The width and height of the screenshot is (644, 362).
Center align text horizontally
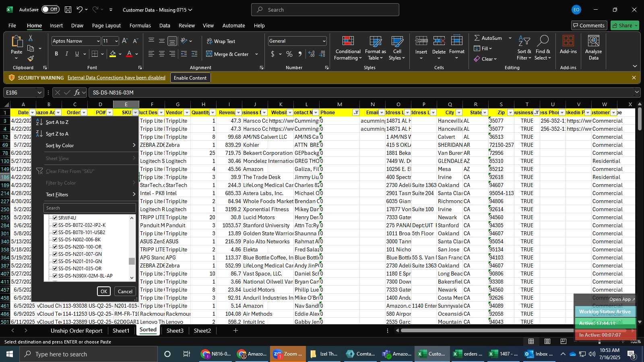point(162,54)
